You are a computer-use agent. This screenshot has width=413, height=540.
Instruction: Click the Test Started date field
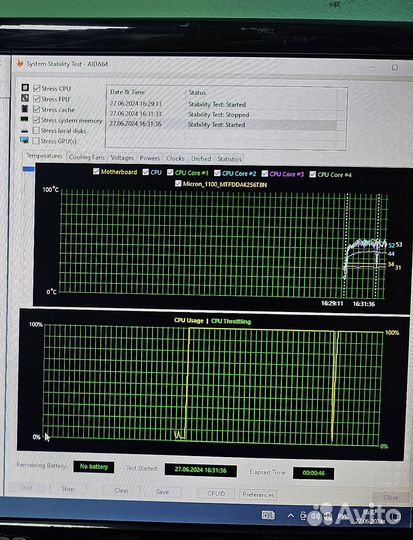coord(200,470)
